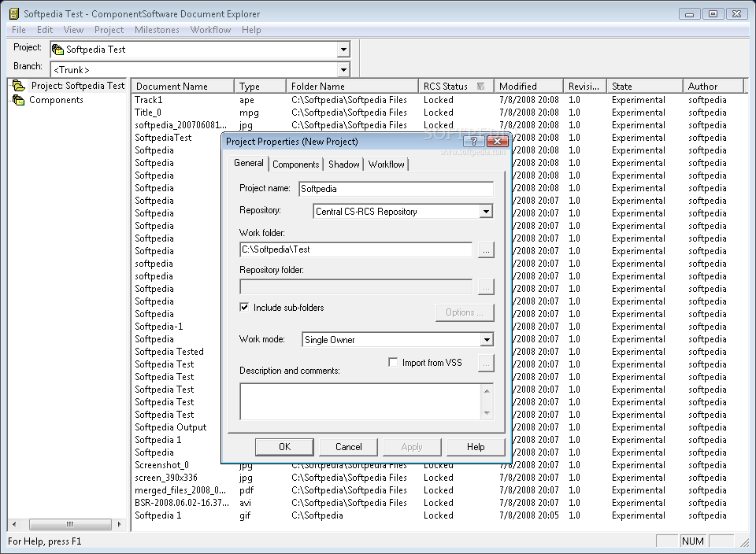Click the Cancel button
The image size is (756, 554).
349,446
